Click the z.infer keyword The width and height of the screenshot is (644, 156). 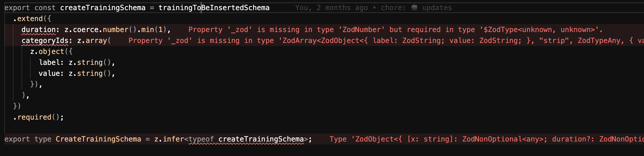pos(169,139)
